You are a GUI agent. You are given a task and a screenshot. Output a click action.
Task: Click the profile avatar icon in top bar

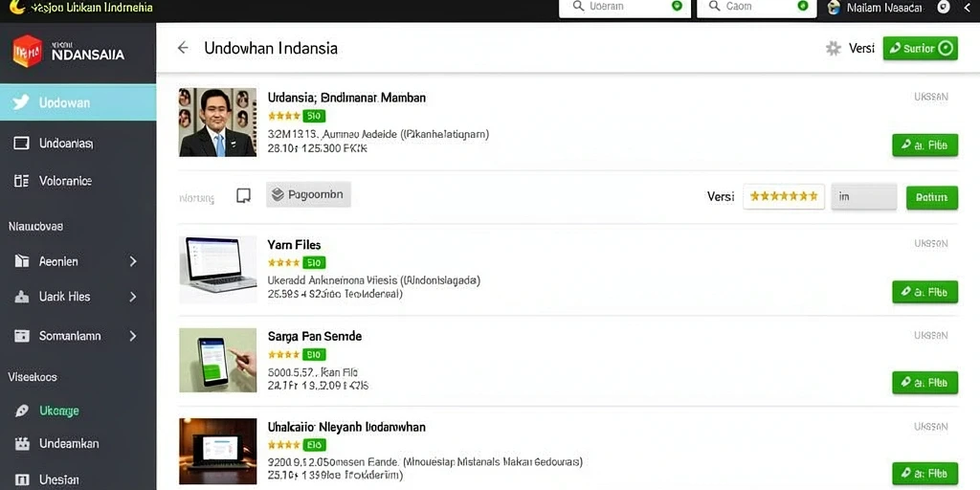[x=834, y=8]
